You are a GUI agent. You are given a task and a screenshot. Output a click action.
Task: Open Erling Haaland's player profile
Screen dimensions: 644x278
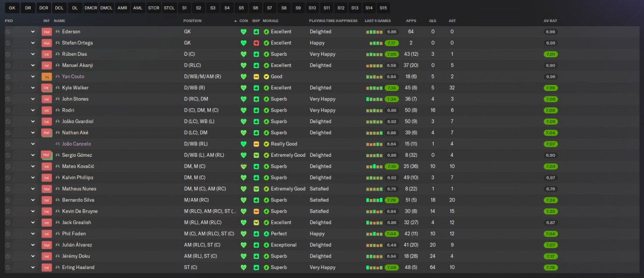pos(78,267)
